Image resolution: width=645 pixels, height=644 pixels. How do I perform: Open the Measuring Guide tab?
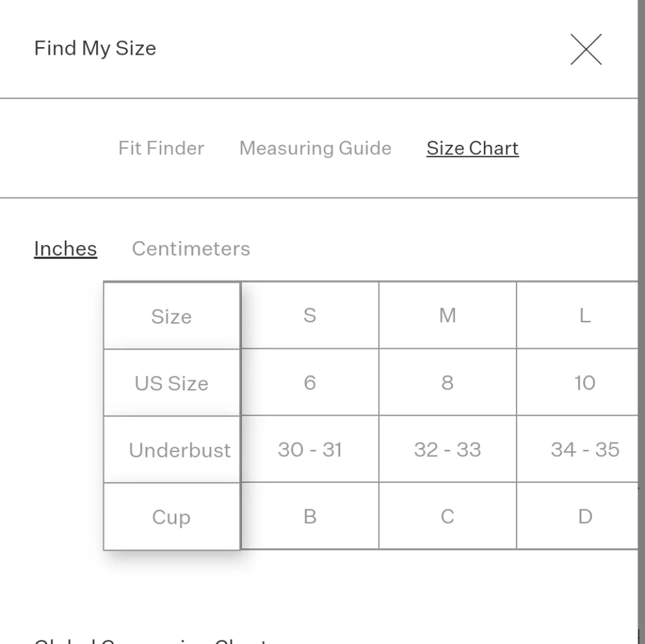click(x=315, y=148)
